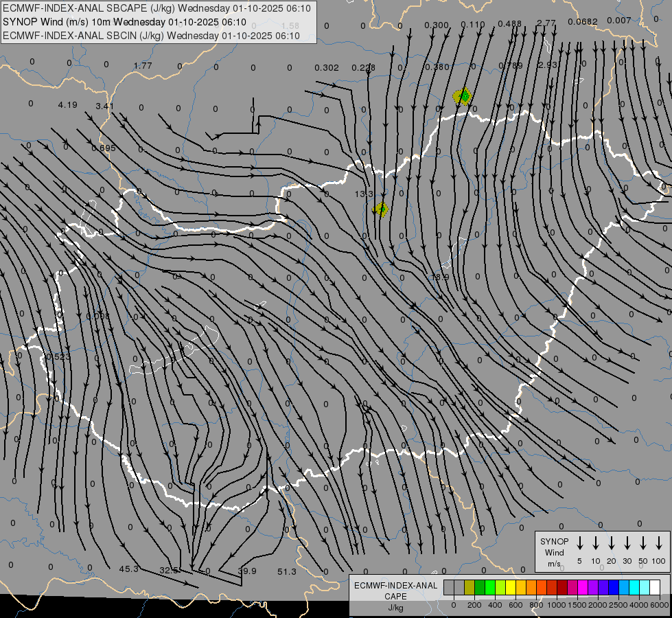Click the J/kg unit label in the CAPE legend
672x618 pixels.
[395, 608]
